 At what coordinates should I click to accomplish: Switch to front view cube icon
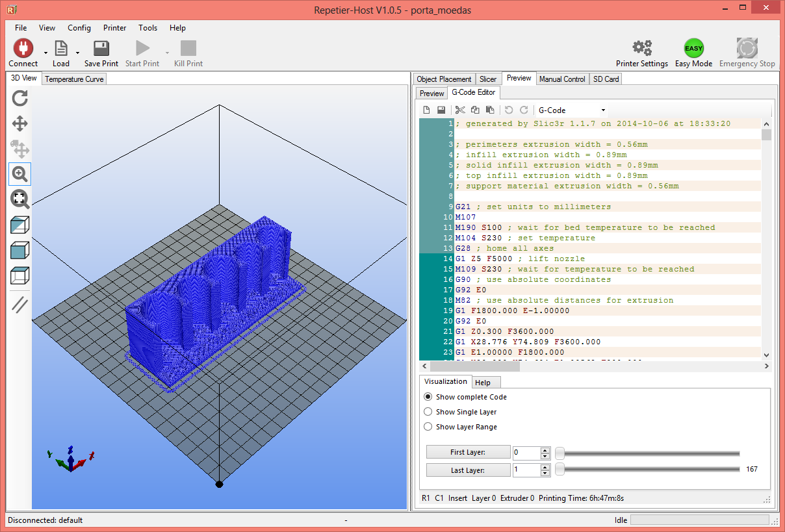[20, 251]
